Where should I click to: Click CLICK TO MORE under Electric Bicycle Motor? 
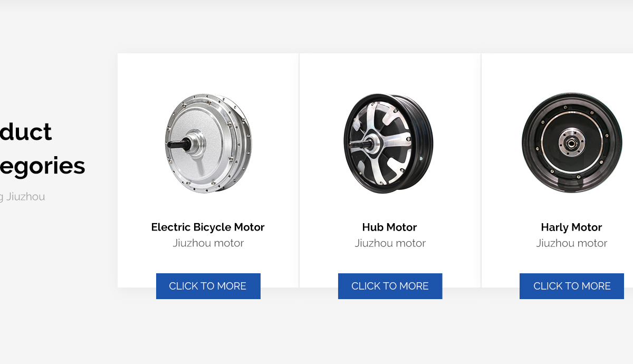[x=208, y=286]
